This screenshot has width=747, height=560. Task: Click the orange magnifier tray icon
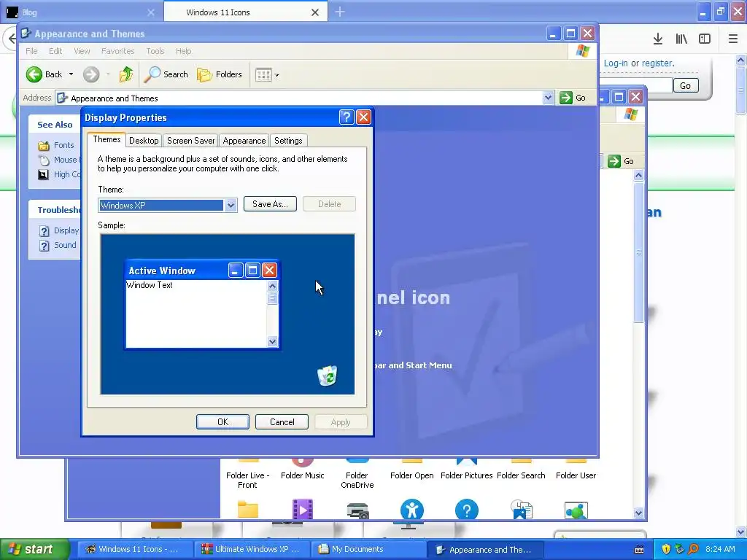point(693,549)
